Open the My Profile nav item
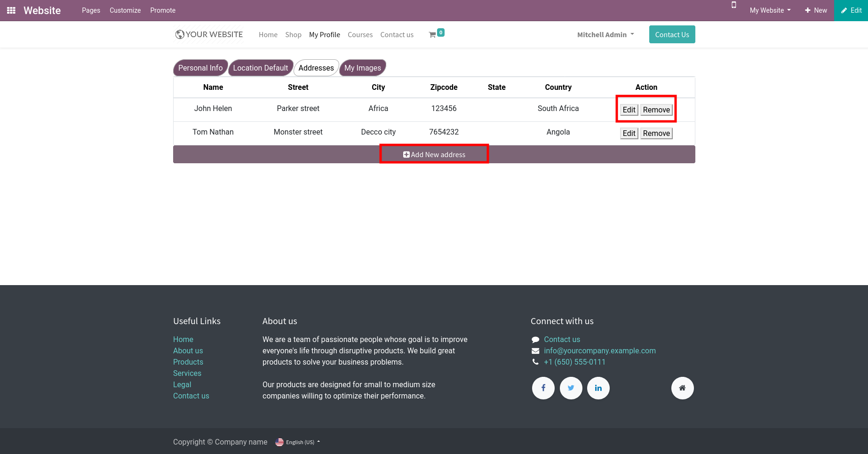Image resolution: width=868 pixels, height=454 pixels. coord(325,35)
